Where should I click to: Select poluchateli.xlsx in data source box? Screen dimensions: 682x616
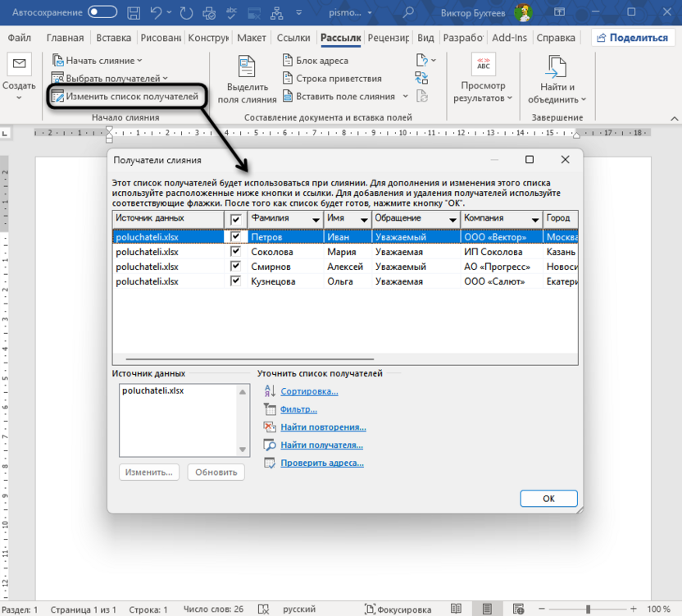(x=152, y=390)
